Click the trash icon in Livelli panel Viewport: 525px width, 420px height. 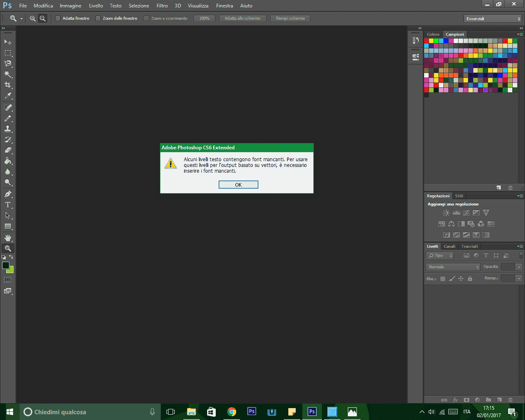pos(510,400)
